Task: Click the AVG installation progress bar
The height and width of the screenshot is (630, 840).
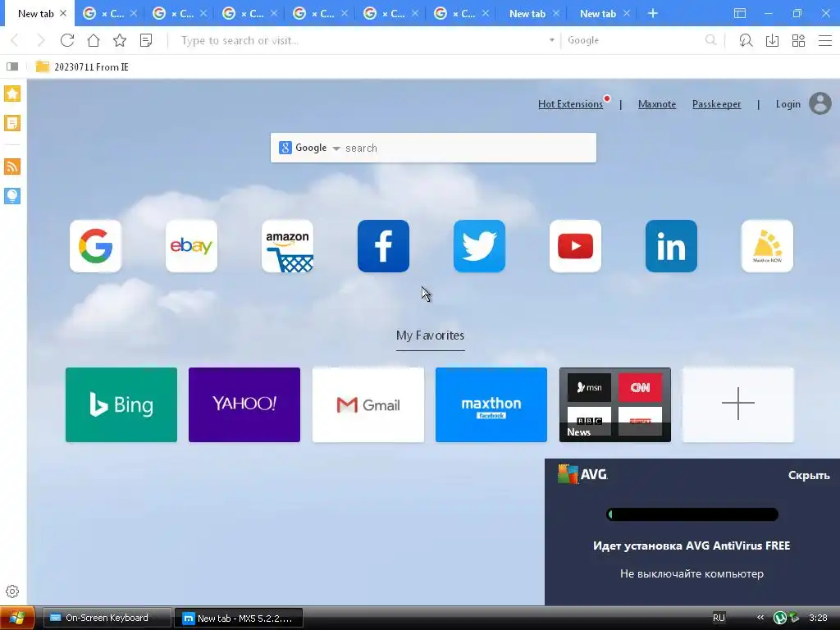Action: 692,514
